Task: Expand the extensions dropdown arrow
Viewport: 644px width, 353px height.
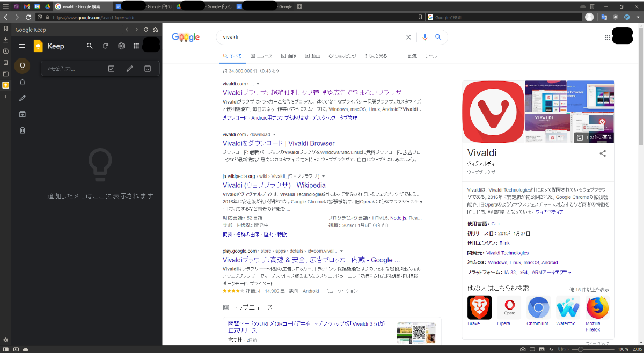Action: click(x=639, y=17)
